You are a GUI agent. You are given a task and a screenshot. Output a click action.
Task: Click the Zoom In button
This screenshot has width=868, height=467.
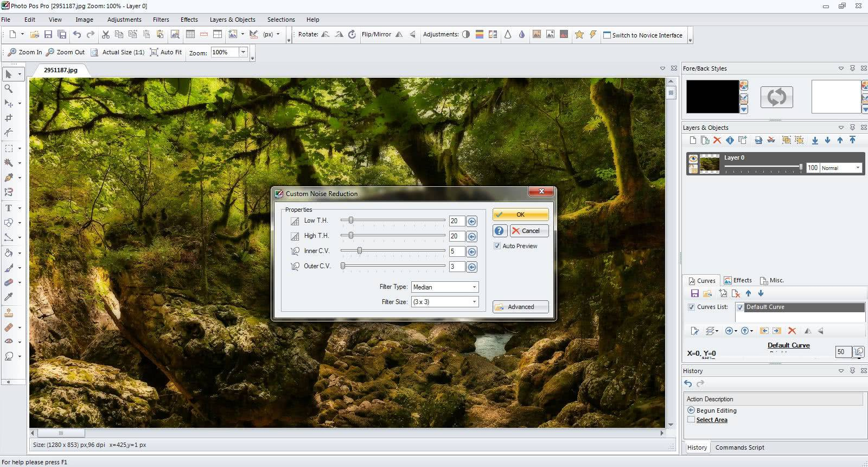coord(25,52)
